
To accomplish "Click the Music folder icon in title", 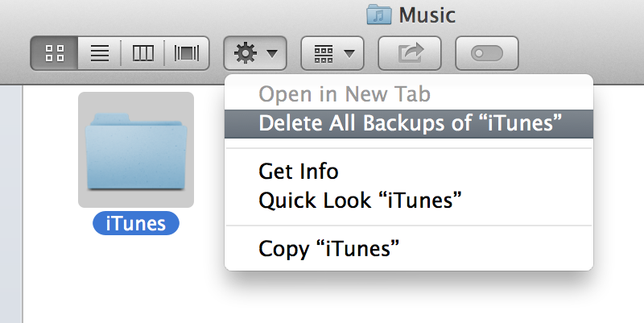I will pyautogui.click(x=378, y=14).
